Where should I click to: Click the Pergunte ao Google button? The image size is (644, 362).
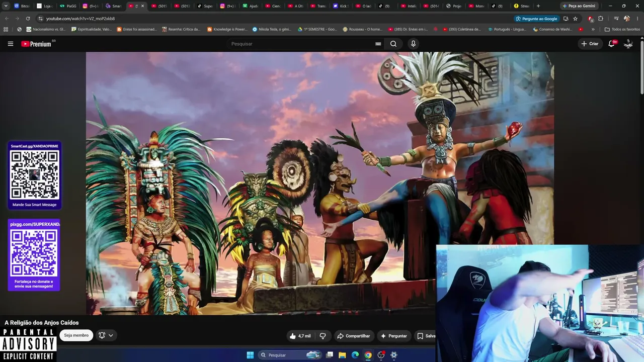536,19
